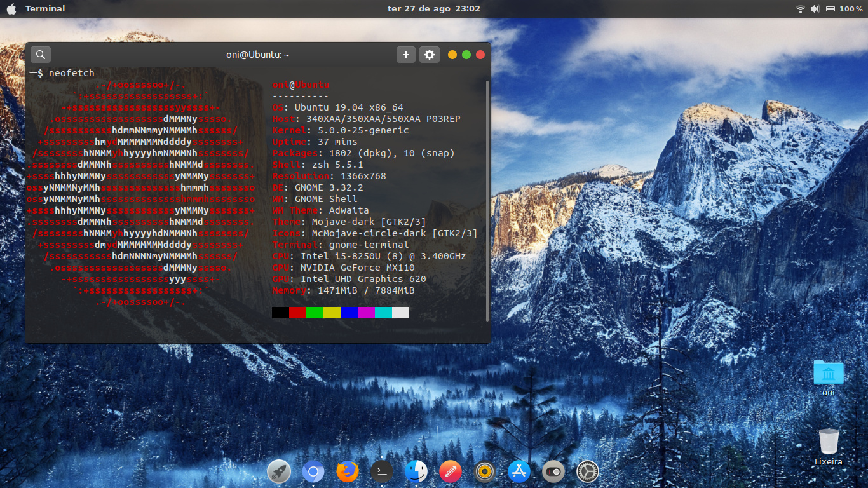Screen dimensions: 868x488
Task: Click the Terminal icon in the dock
Action: point(381,472)
